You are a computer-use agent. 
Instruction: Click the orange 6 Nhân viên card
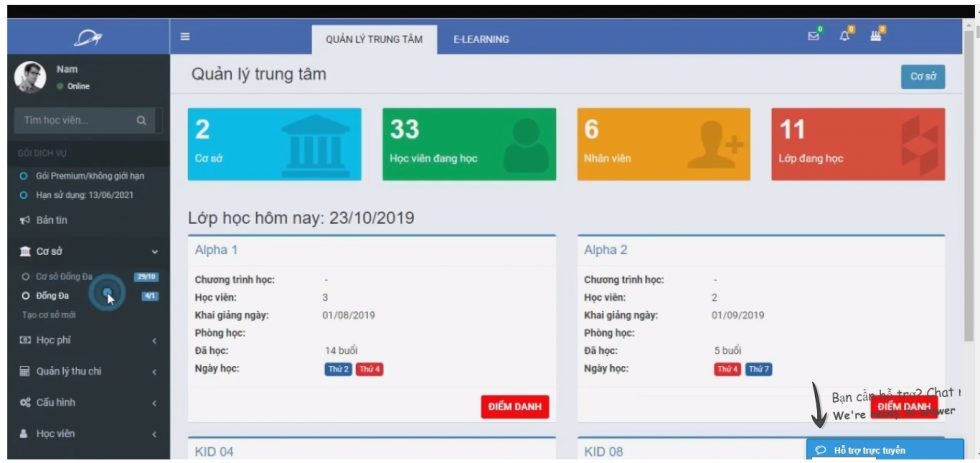point(664,144)
